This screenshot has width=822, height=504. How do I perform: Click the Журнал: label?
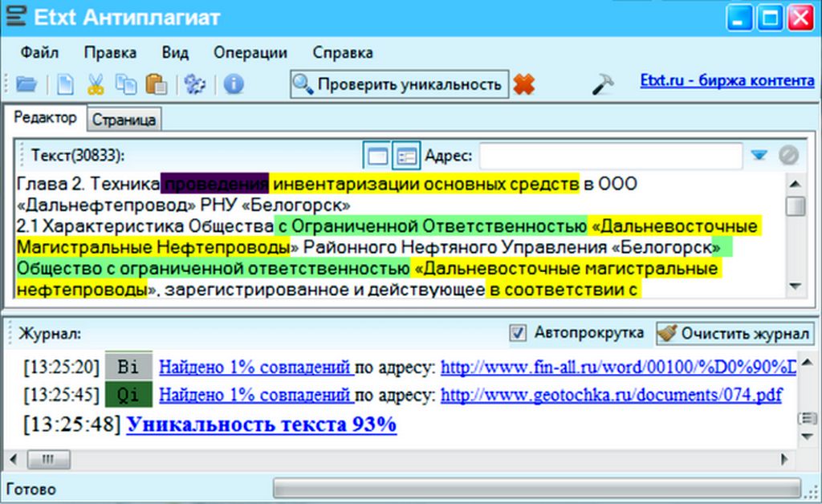click(x=50, y=334)
